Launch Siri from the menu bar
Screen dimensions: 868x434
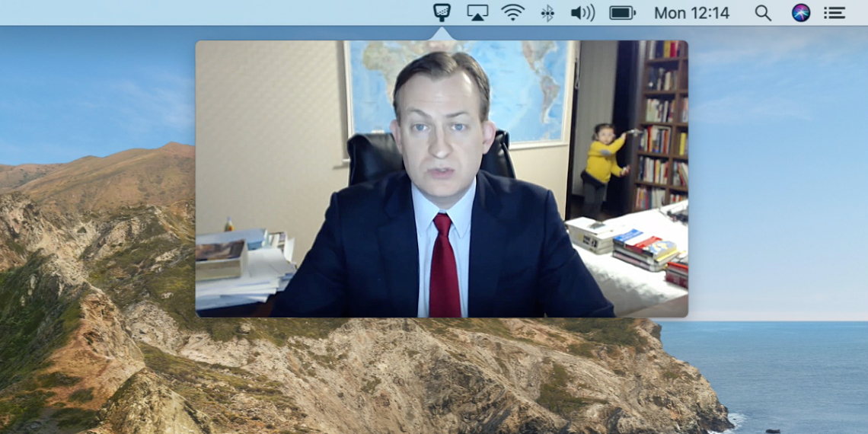click(800, 13)
